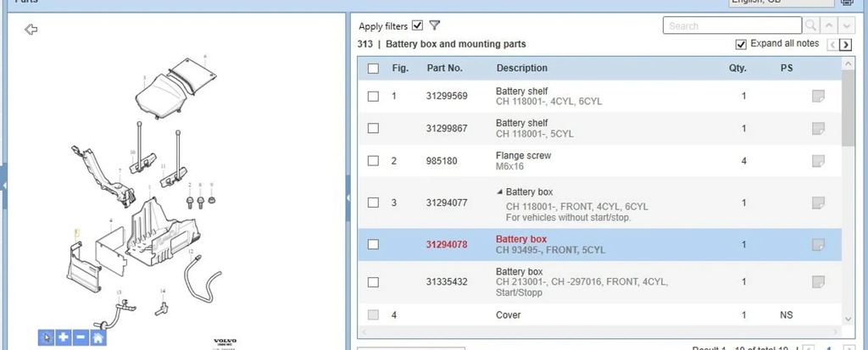The image size is (868, 350).
Task: Click parts list scrollbar down arrow
Action: point(848,319)
